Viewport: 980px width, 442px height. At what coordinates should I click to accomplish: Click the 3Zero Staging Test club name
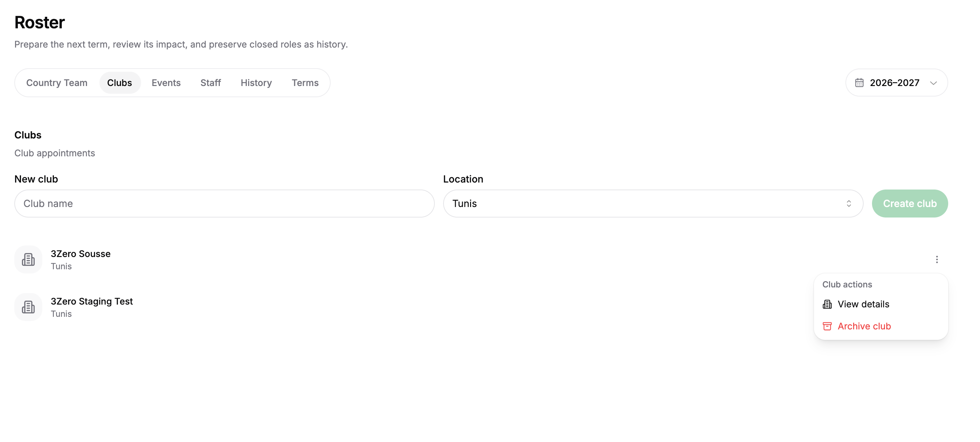pyautogui.click(x=92, y=301)
